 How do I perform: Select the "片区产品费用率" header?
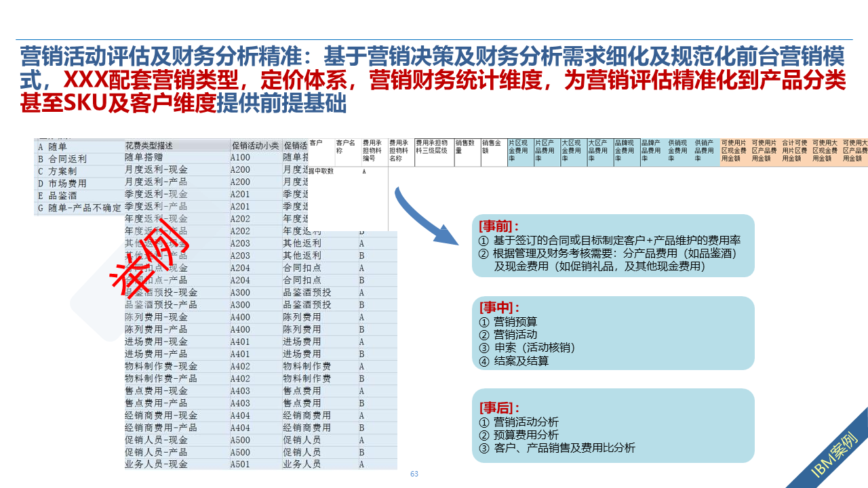coord(547,152)
